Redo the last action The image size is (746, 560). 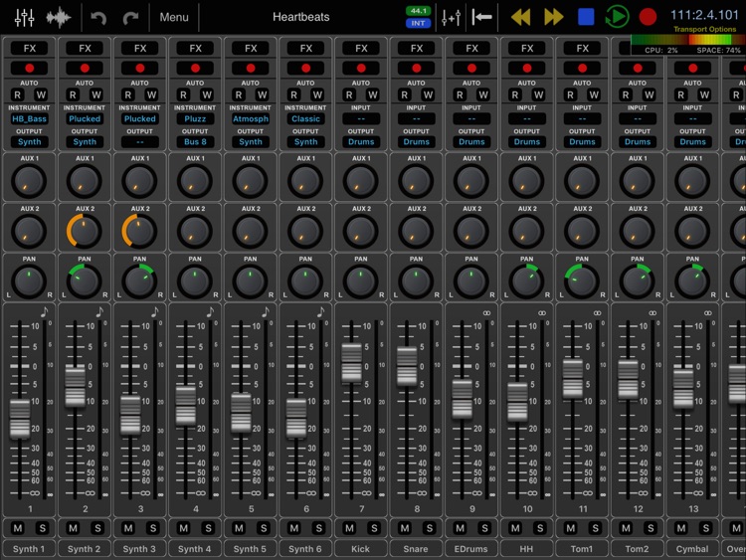pos(131,18)
